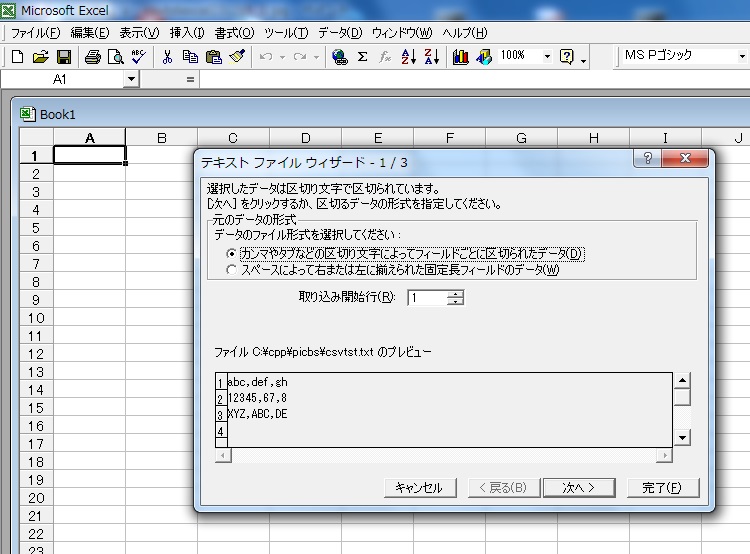The width and height of the screenshot is (750, 554).
Task: Open the ヘルプ(H) menu
Action: pyautogui.click(x=464, y=33)
